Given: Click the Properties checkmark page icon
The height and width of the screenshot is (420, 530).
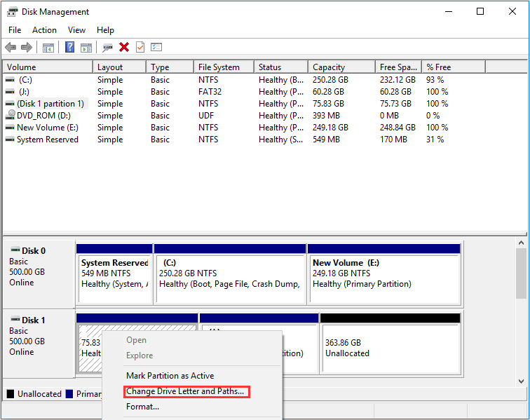Looking at the screenshot, I should click(140, 47).
